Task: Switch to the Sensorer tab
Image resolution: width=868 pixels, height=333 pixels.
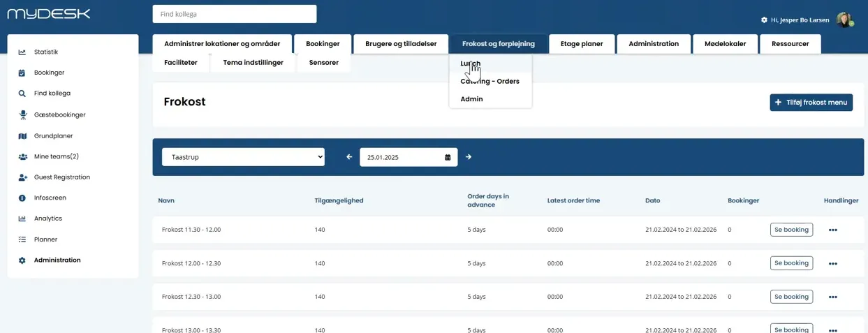Action: [x=324, y=63]
